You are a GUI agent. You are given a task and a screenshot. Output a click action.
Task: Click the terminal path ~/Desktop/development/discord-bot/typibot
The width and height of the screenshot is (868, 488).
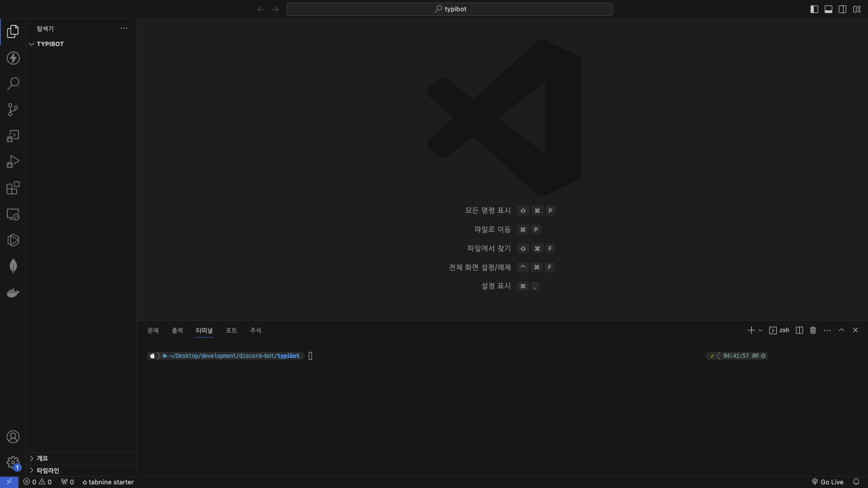click(234, 356)
